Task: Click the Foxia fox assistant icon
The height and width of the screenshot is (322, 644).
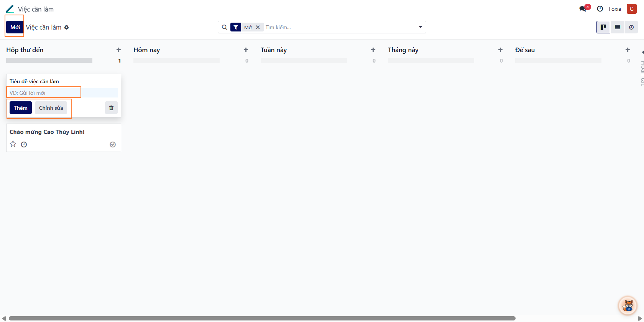Action: (628, 305)
